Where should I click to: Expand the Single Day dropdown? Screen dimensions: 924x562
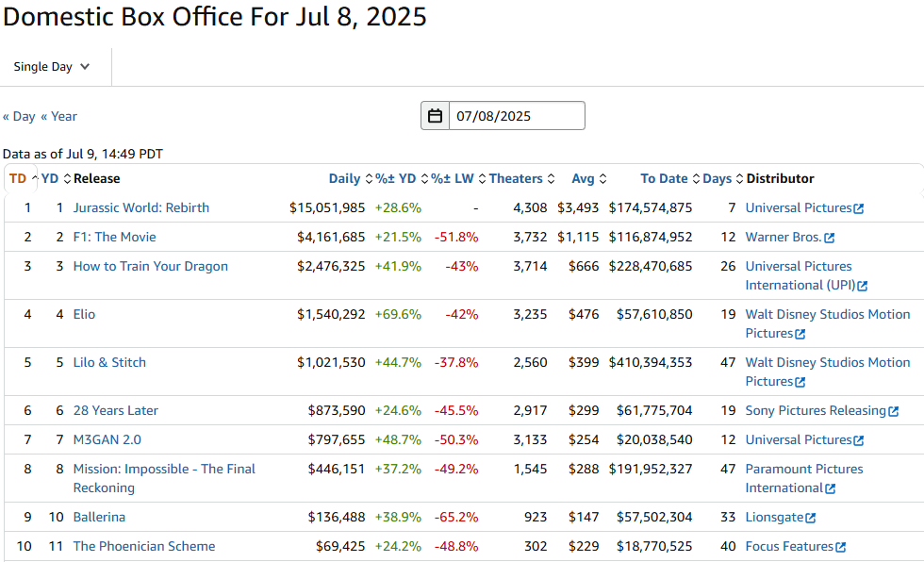(x=52, y=67)
